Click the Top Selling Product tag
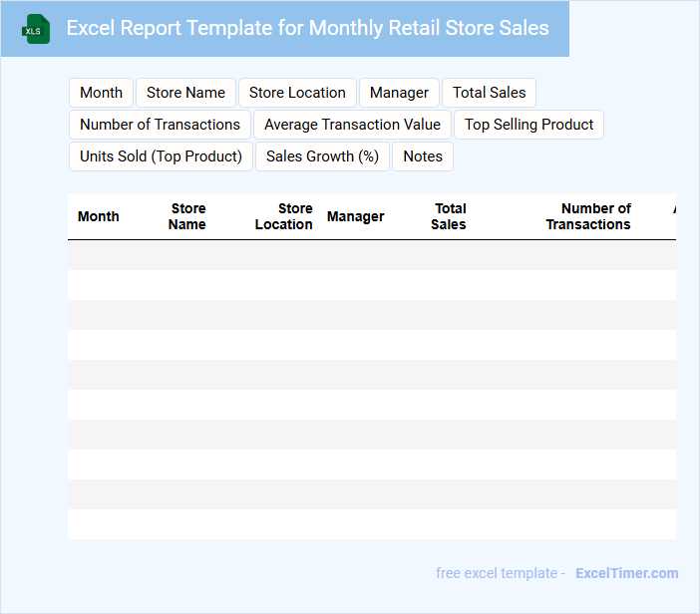Image resolution: width=700 pixels, height=614 pixels. 528,125
